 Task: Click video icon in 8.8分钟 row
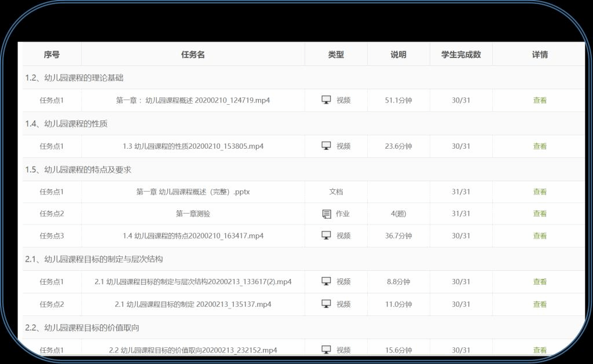click(x=326, y=282)
